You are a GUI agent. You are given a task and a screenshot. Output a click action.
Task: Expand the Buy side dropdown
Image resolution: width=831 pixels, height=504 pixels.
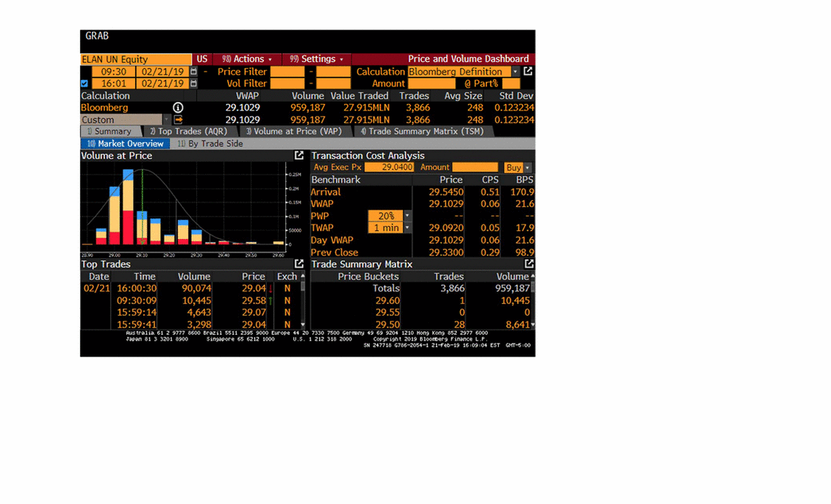[528, 167]
